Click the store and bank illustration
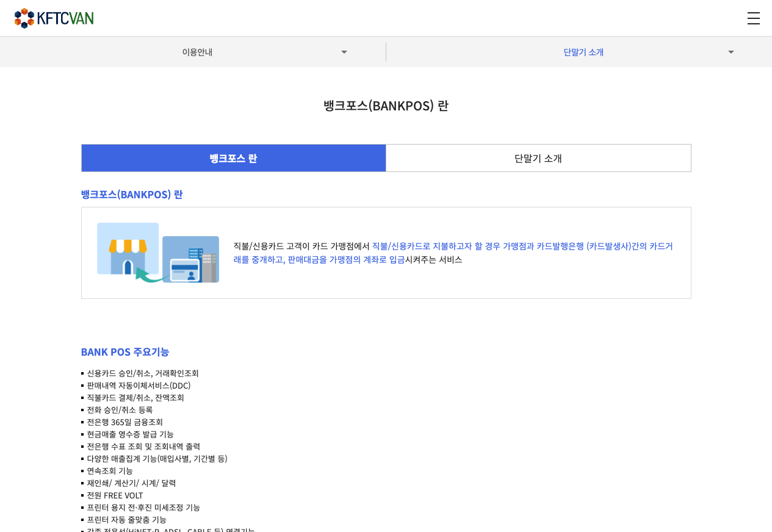This screenshot has width=772, height=532. coord(158,253)
